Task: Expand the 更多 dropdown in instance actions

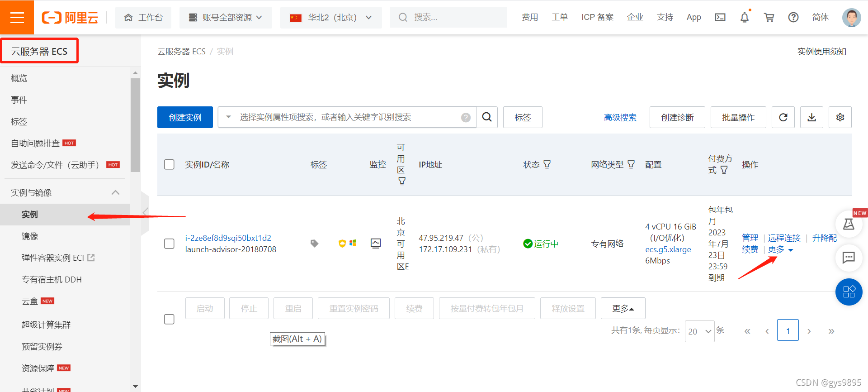Action: point(781,249)
